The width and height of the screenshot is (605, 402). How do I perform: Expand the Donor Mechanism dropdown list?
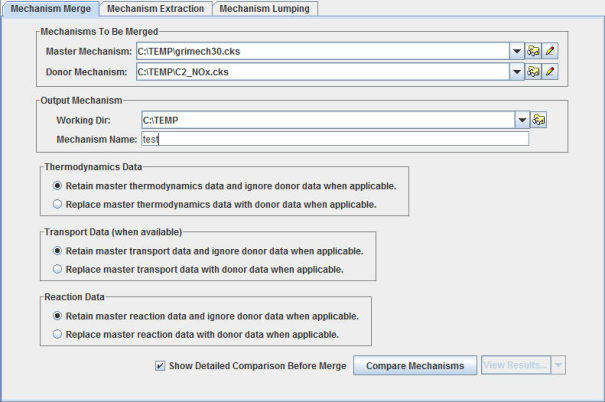pyautogui.click(x=517, y=72)
